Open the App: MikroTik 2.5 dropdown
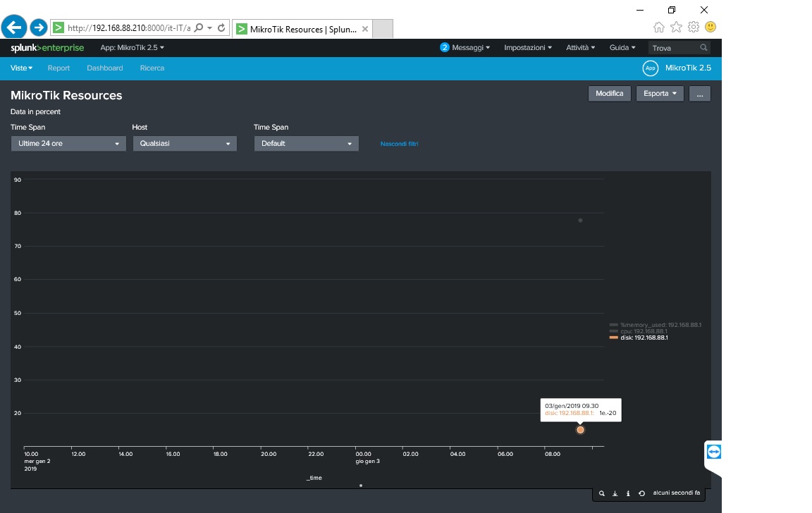Viewport: 812px width, 513px height. coord(132,48)
